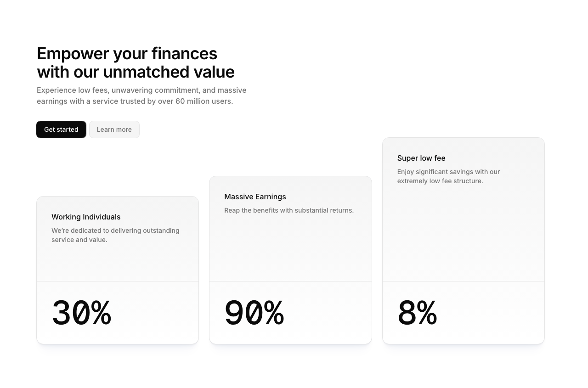This screenshot has width=588, height=388.
Task: Click 'extremely low fee structure.' text line
Action: pyautogui.click(x=440, y=181)
